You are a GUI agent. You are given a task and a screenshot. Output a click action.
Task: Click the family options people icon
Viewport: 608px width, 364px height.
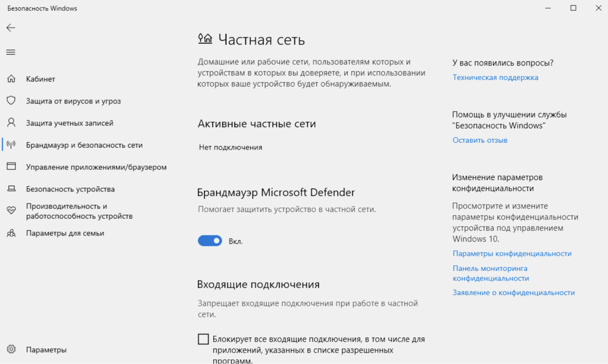point(11,233)
